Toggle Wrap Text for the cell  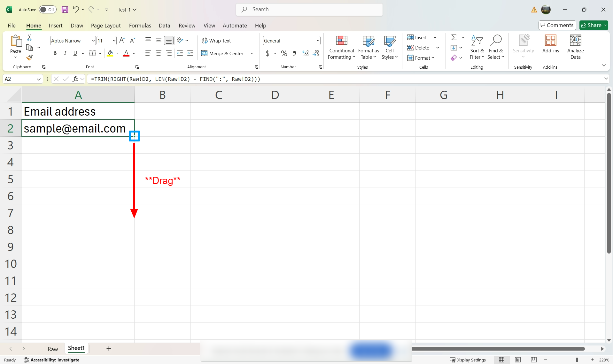coord(216,41)
